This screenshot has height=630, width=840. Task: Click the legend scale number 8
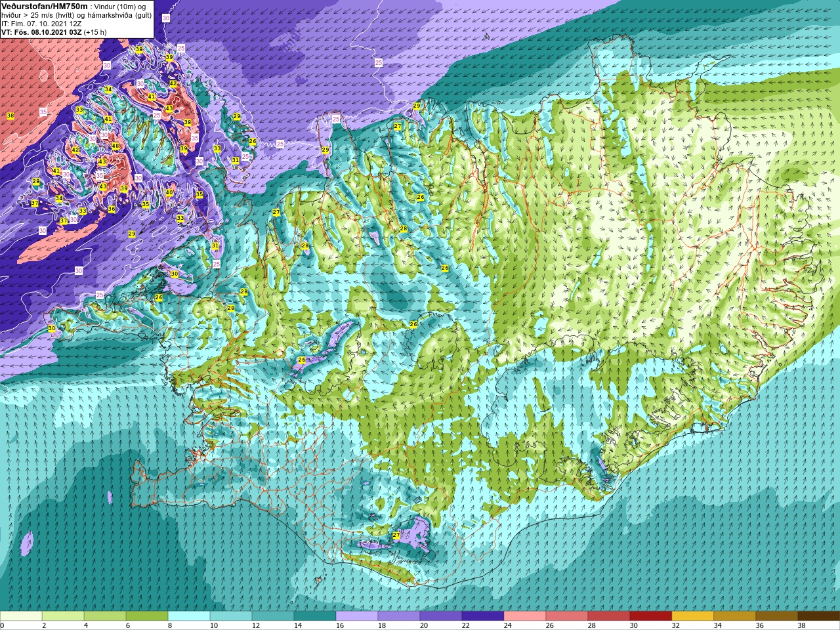[x=170, y=625]
